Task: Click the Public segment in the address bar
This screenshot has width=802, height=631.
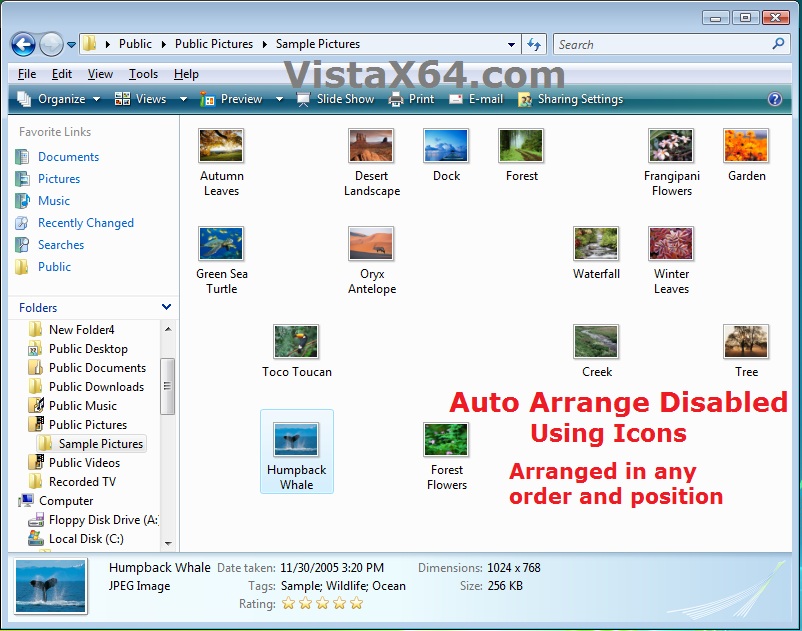Action: coord(135,44)
